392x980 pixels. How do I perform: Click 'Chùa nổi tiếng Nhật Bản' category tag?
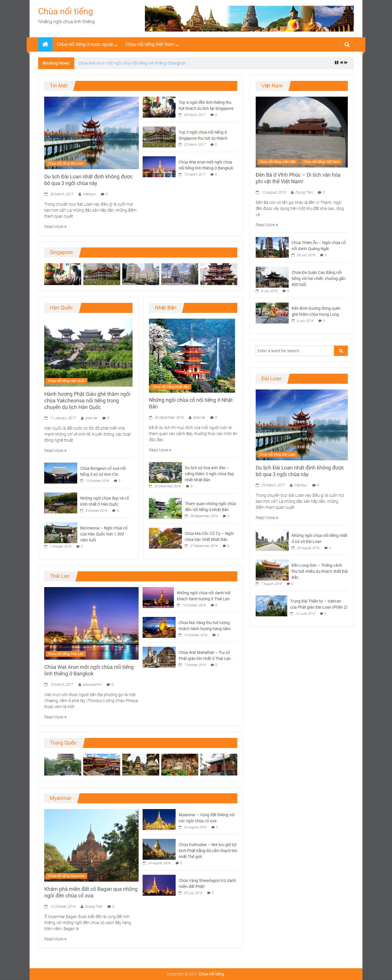tap(170, 387)
